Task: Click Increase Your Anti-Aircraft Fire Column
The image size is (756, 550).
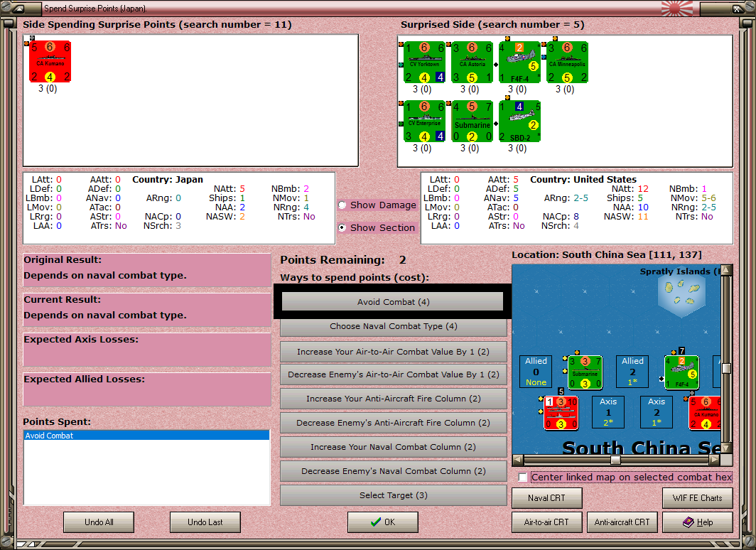Action: (394, 399)
